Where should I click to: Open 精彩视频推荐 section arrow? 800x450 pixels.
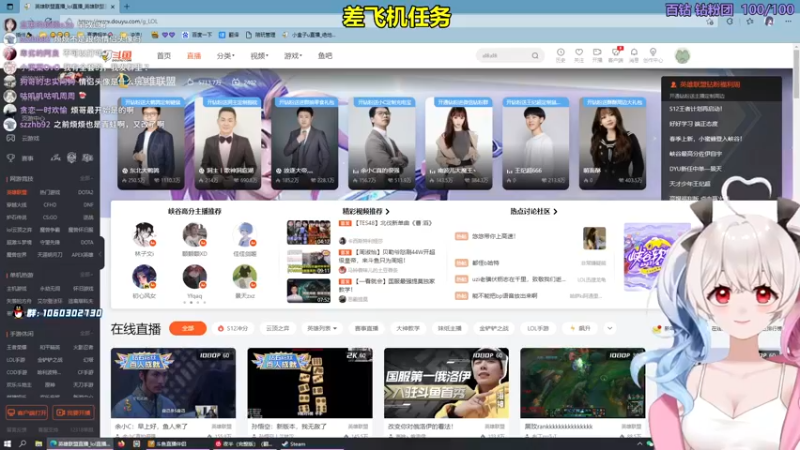coord(388,211)
